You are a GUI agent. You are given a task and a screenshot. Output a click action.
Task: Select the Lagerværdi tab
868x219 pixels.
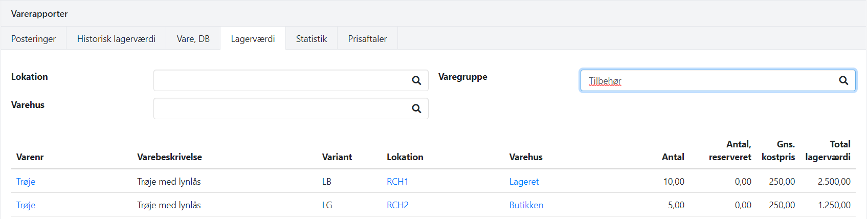[253, 39]
